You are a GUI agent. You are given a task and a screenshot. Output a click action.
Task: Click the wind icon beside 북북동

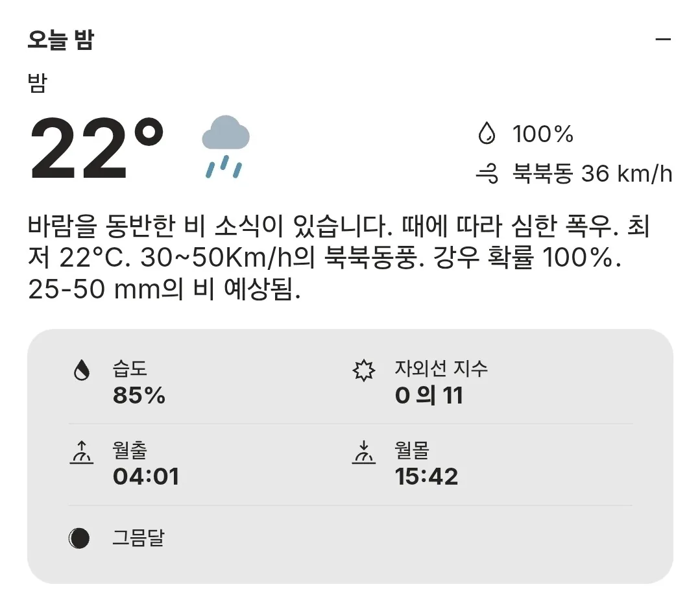tap(487, 173)
